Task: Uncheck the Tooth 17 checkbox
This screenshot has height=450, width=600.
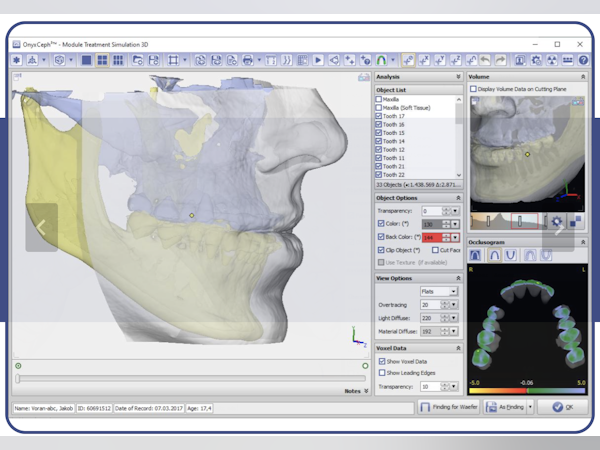Action: pyautogui.click(x=378, y=116)
